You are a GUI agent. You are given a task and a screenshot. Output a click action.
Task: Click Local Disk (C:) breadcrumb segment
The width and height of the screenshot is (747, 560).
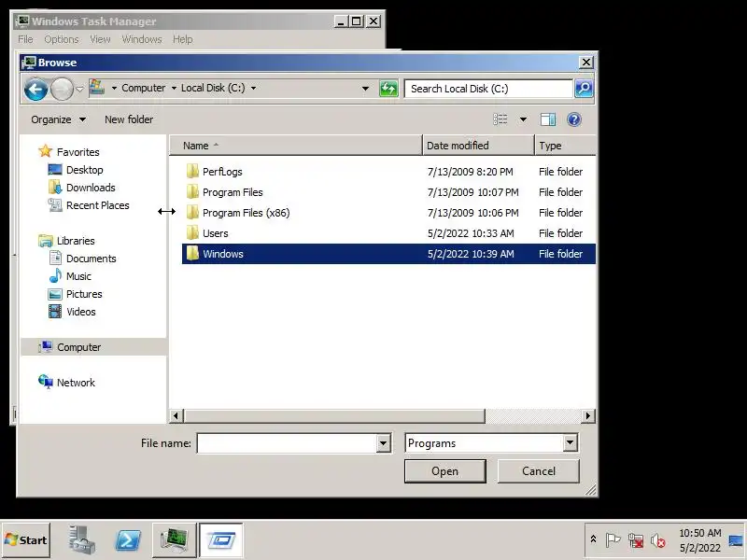pos(213,88)
